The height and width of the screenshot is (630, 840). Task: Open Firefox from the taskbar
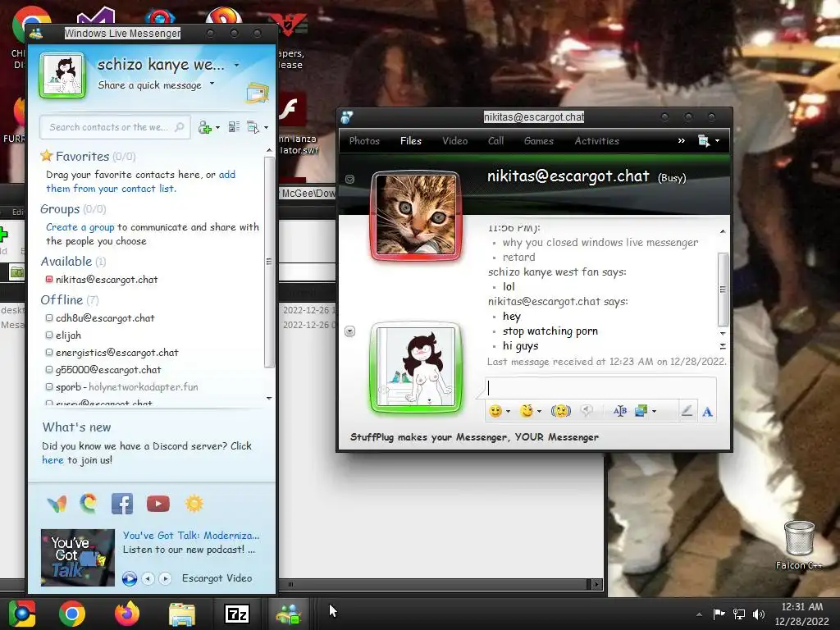(x=127, y=614)
